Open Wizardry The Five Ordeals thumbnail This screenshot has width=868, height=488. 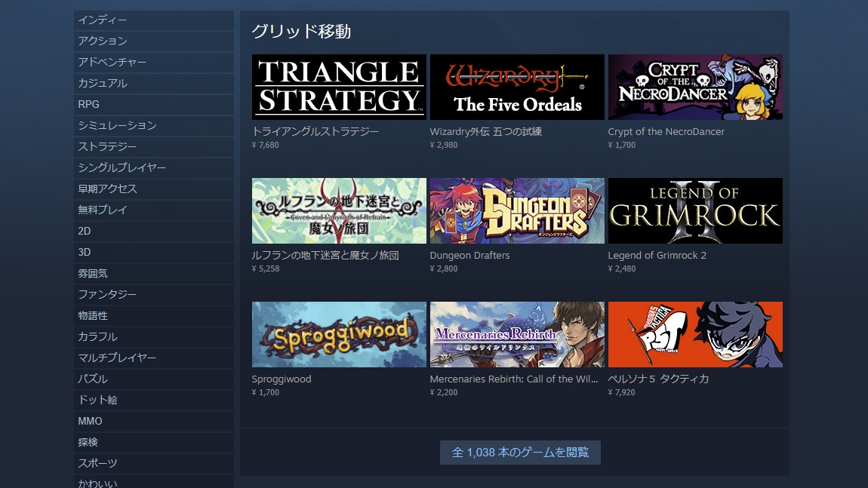point(517,87)
